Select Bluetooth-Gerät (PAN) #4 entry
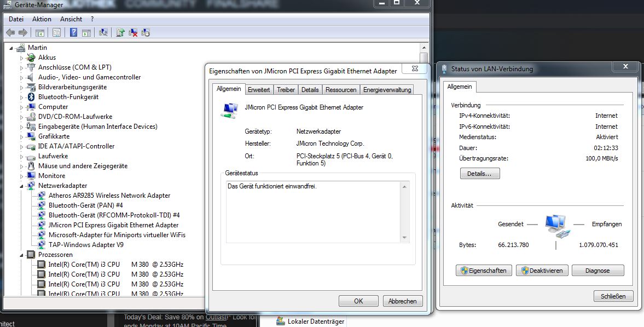The width and height of the screenshot is (644, 327). [86, 205]
